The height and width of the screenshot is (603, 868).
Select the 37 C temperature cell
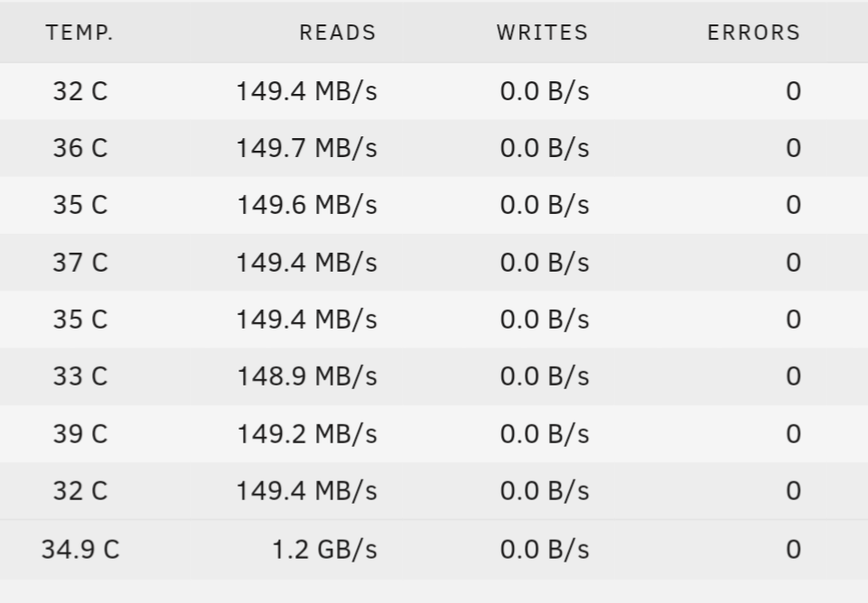[80, 262]
